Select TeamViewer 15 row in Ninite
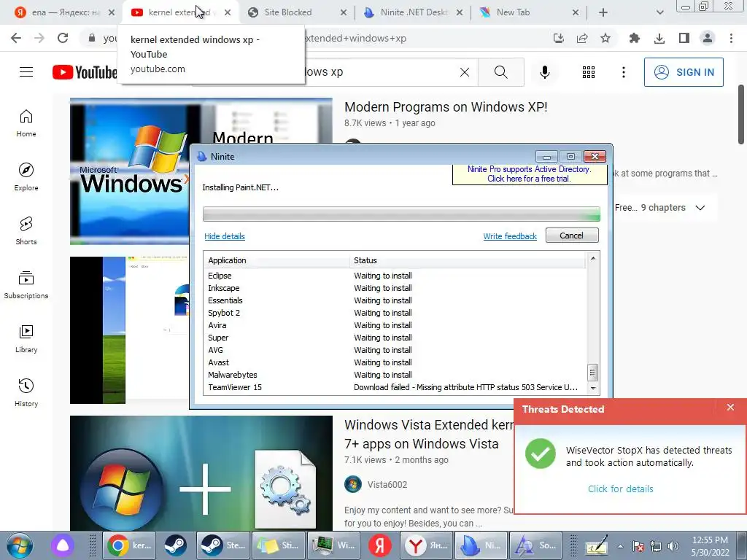The height and width of the screenshot is (560, 747). [x=394, y=387]
